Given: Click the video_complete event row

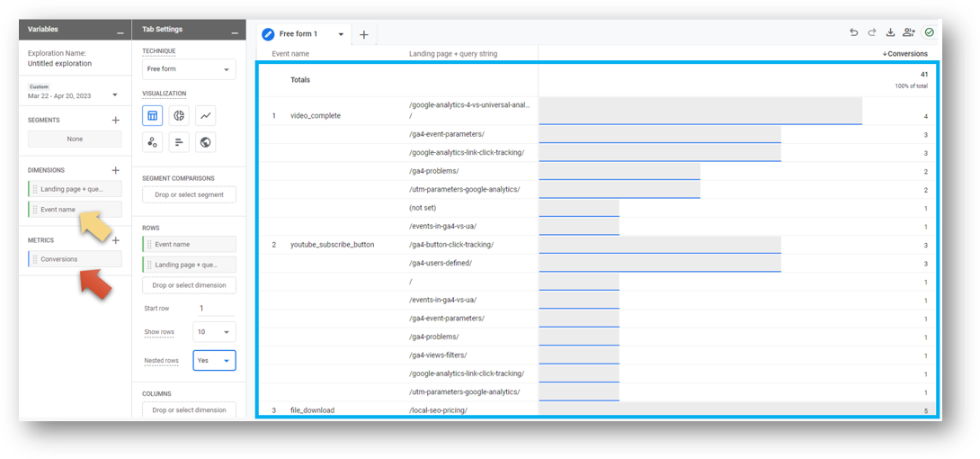Looking at the screenshot, I should pyautogui.click(x=316, y=116).
